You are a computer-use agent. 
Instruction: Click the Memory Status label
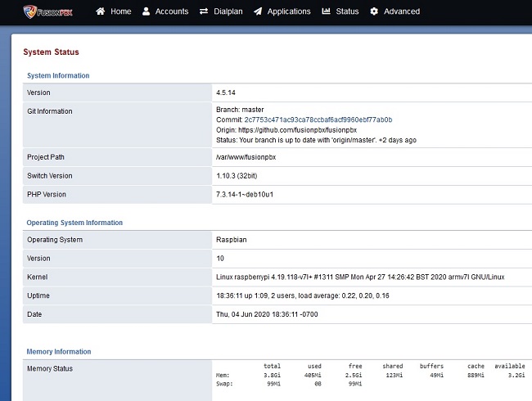pos(50,368)
